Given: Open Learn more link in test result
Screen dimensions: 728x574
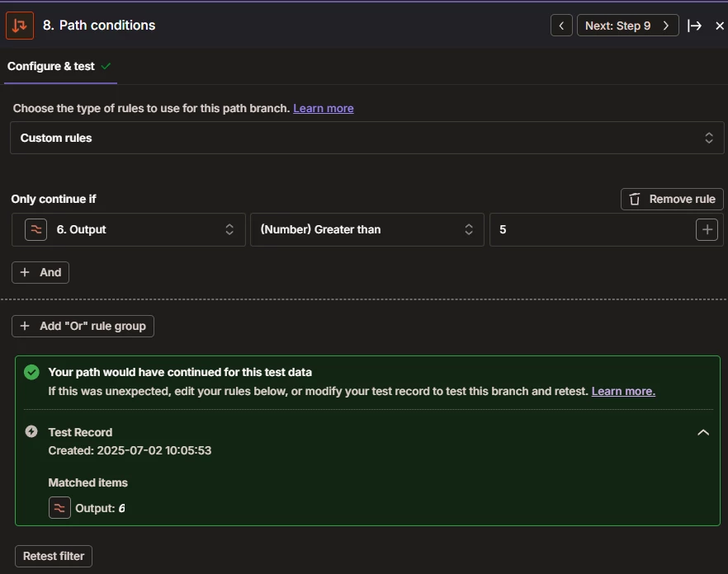Looking at the screenshot, I should [x=623, y=391].
